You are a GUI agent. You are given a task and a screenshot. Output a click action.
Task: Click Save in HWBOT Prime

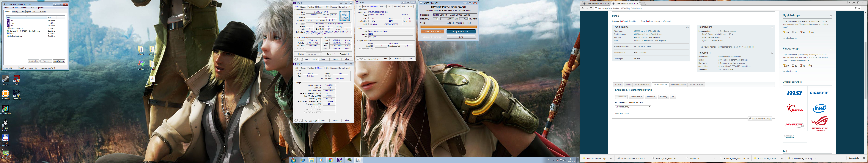point(461,37)
